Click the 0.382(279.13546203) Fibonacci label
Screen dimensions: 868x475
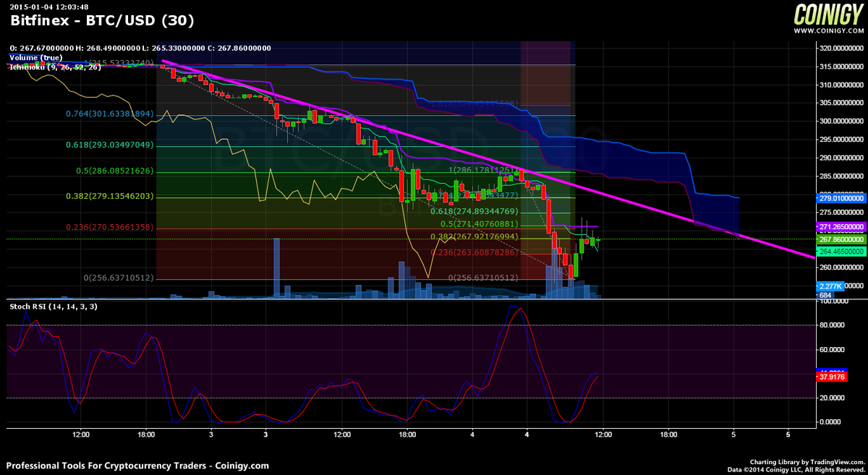pos(110,196)
